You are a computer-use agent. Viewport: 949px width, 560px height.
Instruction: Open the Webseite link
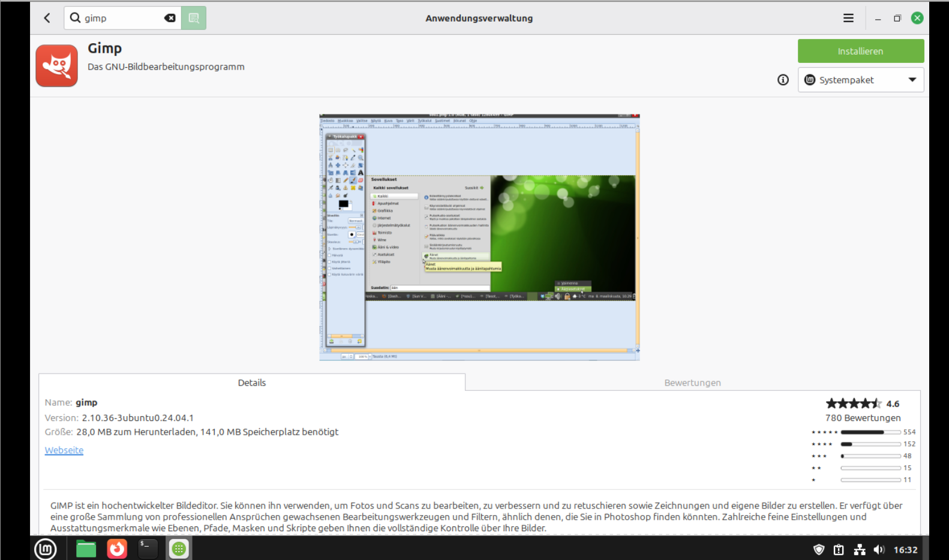pos(64,450)
